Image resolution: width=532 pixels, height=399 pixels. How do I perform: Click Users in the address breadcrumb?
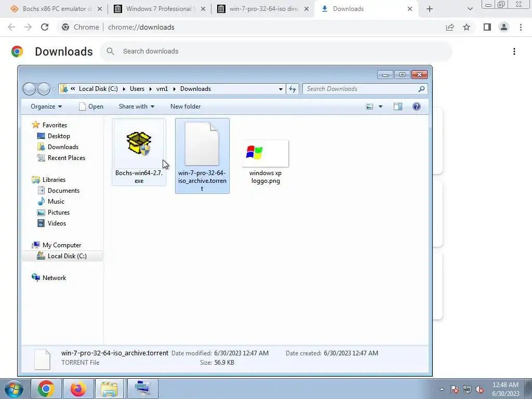[137, 89]
